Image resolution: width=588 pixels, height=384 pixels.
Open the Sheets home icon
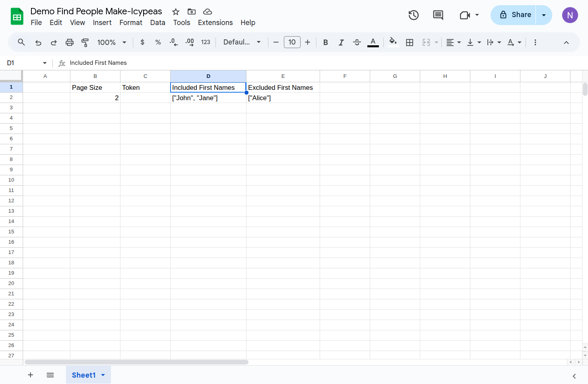pos(17,16)
